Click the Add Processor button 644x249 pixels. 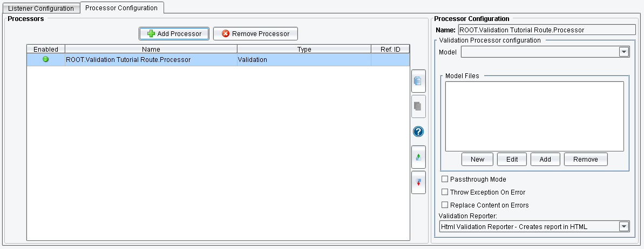pos(174,34)
